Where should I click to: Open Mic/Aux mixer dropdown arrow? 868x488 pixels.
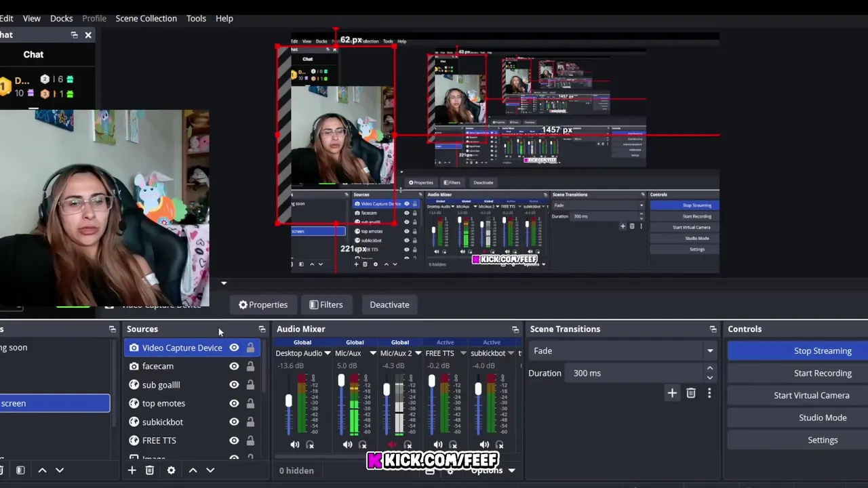(372, 353)
